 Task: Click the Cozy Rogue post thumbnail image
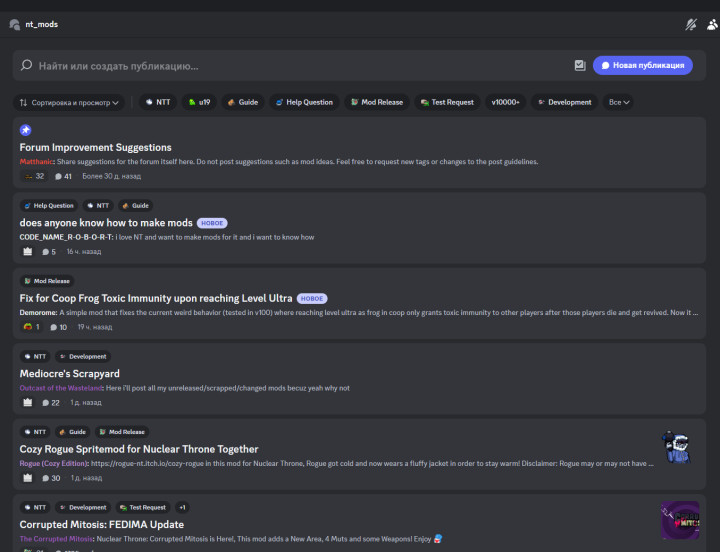(679, 446)
